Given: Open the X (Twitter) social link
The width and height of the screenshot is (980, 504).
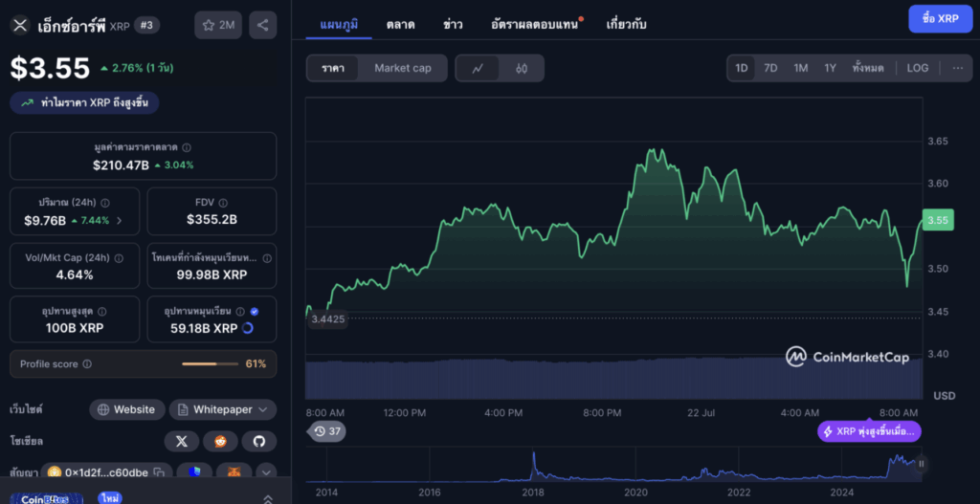Looking at the screenshot, I should 182,441.
